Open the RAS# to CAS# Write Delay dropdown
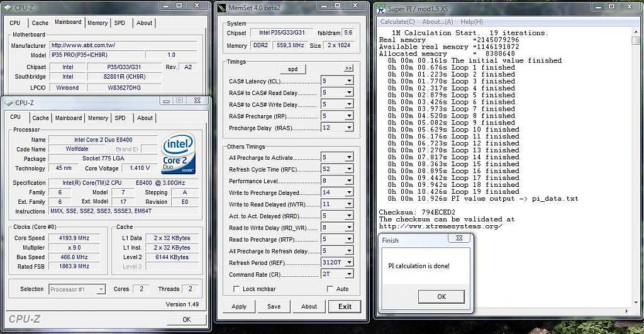 coord(348,104)
